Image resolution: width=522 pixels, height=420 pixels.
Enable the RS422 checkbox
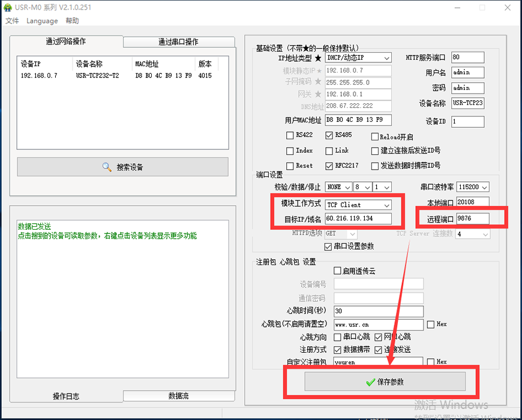pyautogui.click(x=291, y=136)
